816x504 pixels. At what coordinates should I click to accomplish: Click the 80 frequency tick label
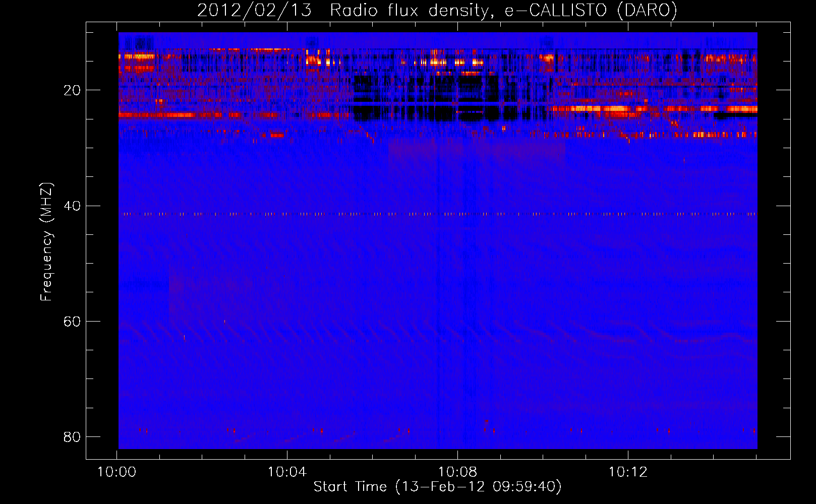72,436
